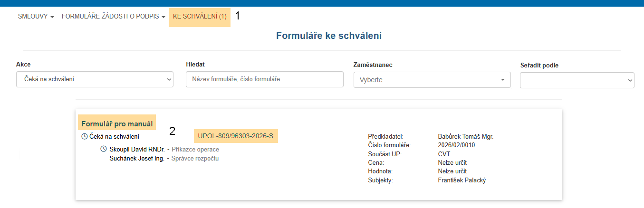Open the Akce dropdown showing Čeká na schválení
Image resolution: width=644 pixels, height=208 pixels.
(x=95, y=79)
